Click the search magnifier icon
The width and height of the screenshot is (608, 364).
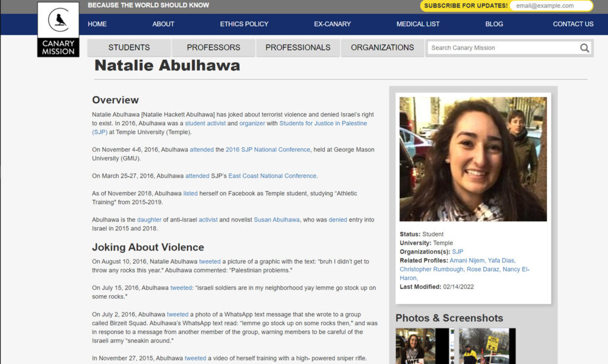click(584, 48)
